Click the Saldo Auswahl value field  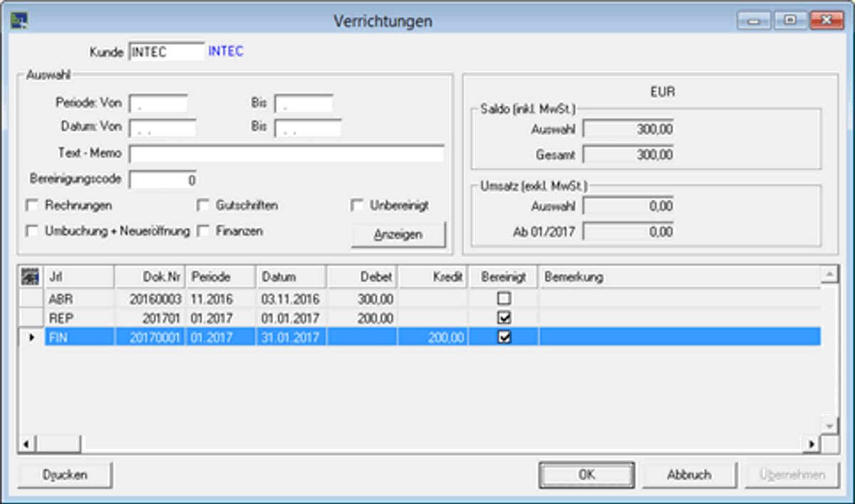628,129
